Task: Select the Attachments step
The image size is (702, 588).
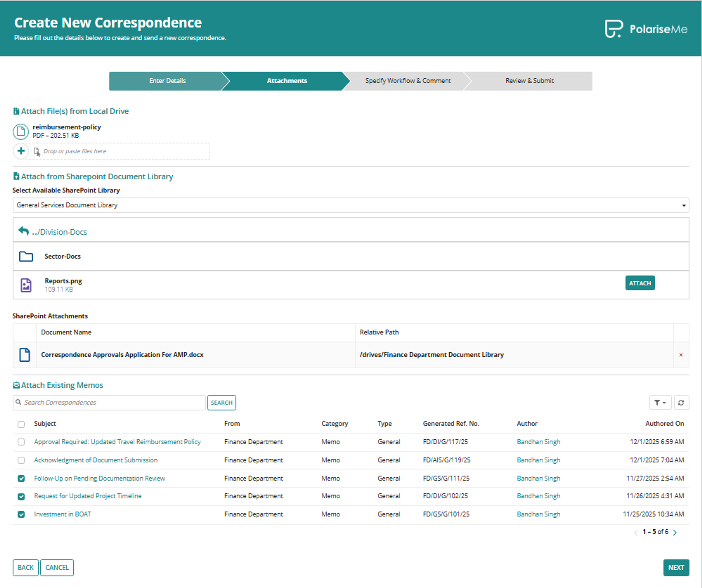Action: pos(286,81)
